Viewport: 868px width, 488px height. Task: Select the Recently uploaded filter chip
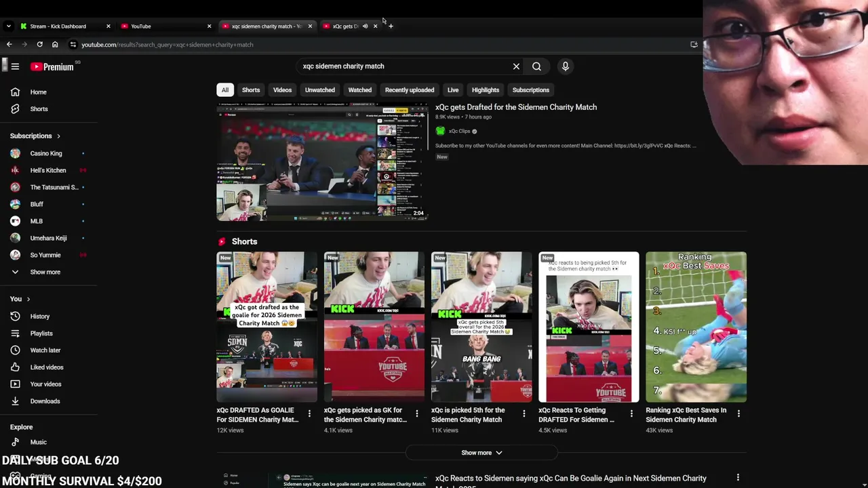410,90
